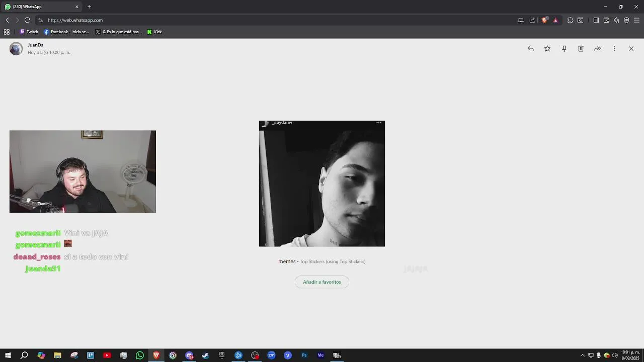Open the Facebook bookmark

[x=66, y=32]
